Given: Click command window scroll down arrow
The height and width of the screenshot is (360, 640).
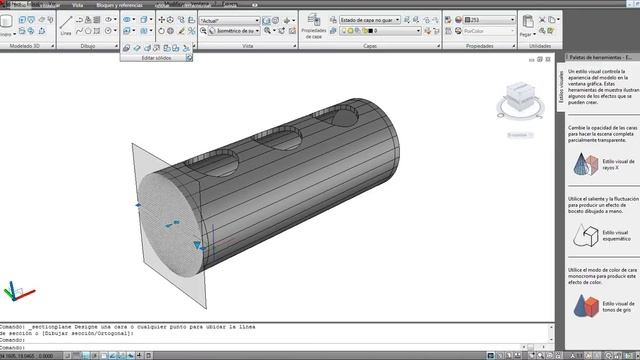Looking at the screenshot, I should (x=551, y=339).
